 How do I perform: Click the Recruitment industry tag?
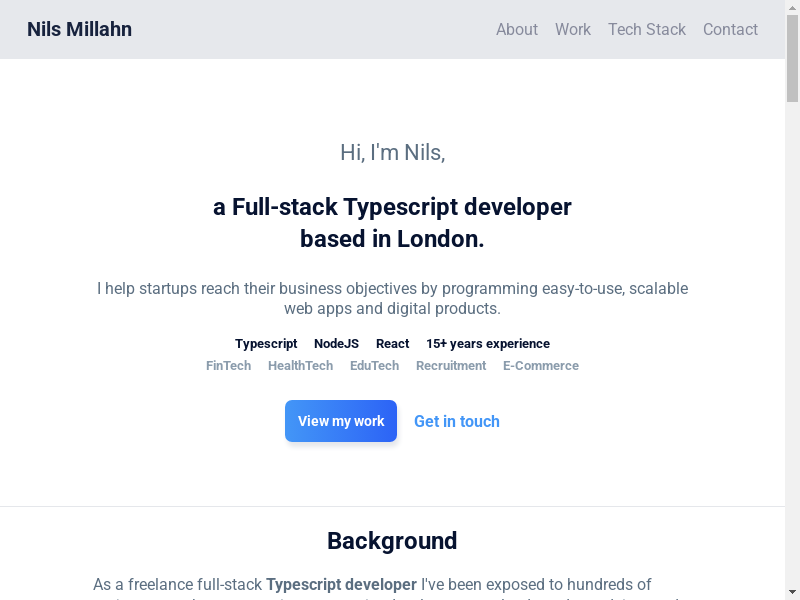click(451, 365)
